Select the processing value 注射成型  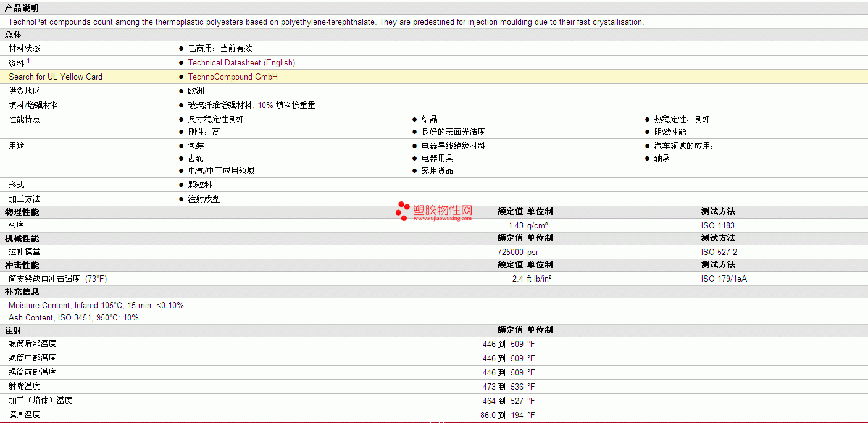pos(204,199)
